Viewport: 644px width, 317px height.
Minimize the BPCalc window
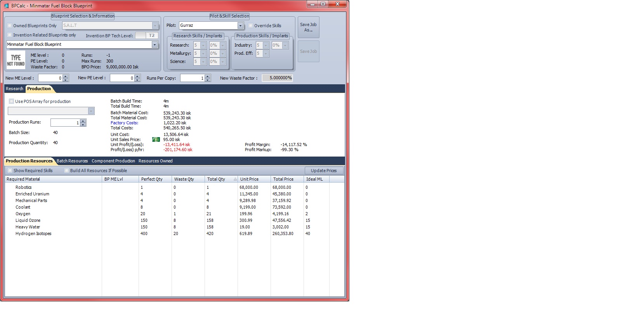pyautogui.click(x=312, y=4)
